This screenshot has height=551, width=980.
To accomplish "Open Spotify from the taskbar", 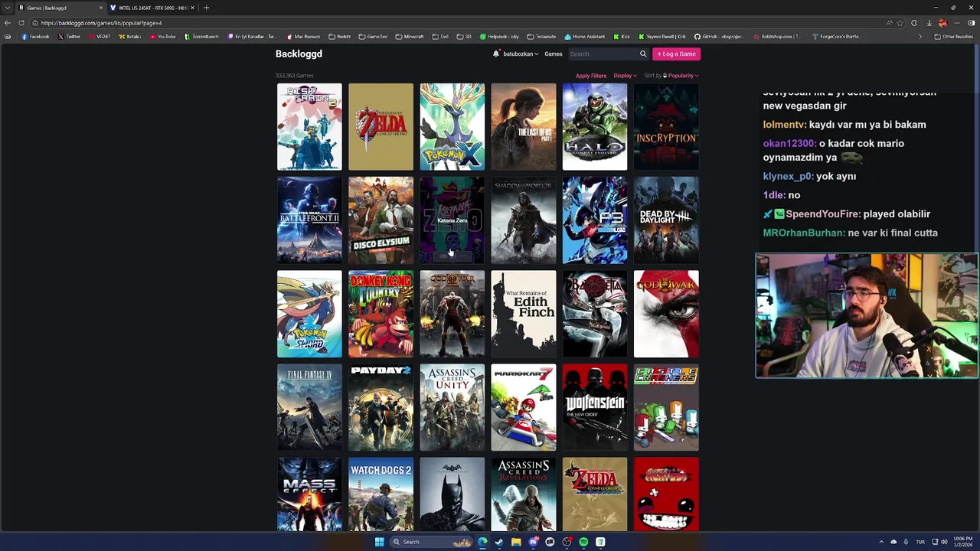I will tap(583, 542).
